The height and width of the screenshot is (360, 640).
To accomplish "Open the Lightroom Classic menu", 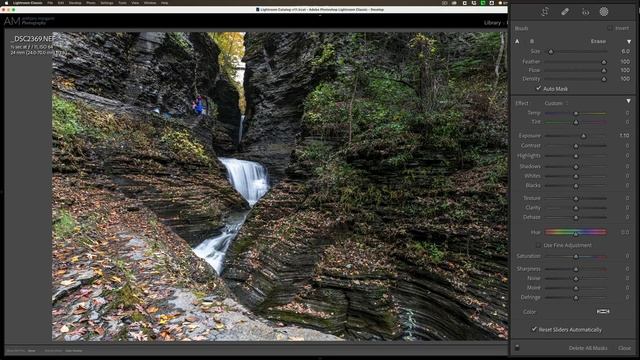I will pyautogui.click(x=27, y=3).
